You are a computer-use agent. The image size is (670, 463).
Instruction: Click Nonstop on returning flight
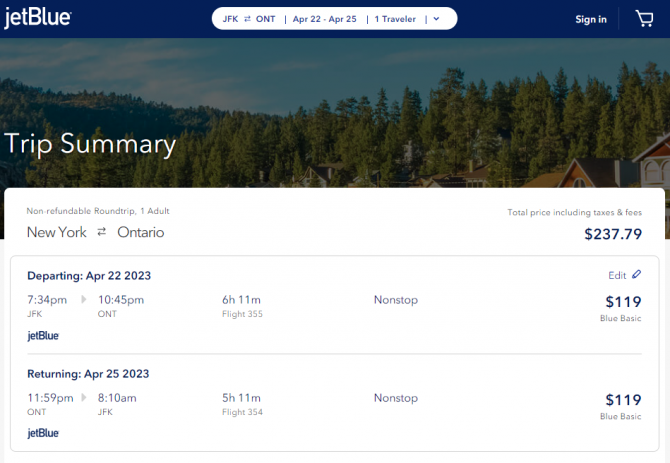click(396, 398)
